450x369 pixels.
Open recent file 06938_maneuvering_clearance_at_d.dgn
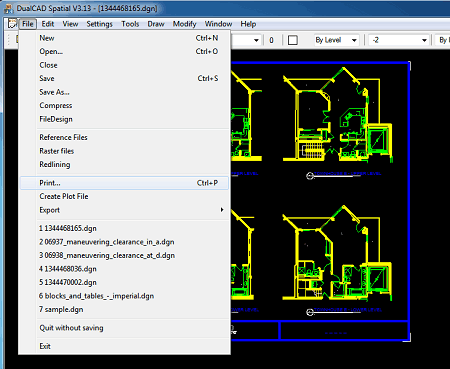point(124,255)
